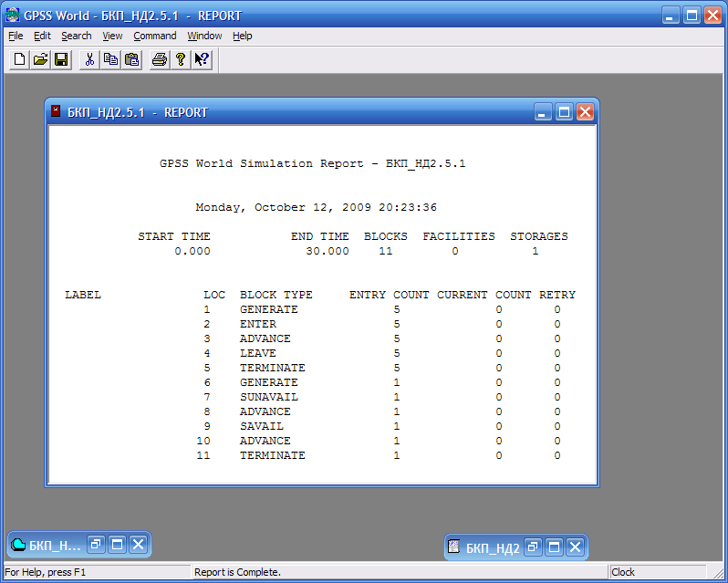728x583 pixels.
Task: Open About via yellow question mark icon
Action: [x=181, y=60]
